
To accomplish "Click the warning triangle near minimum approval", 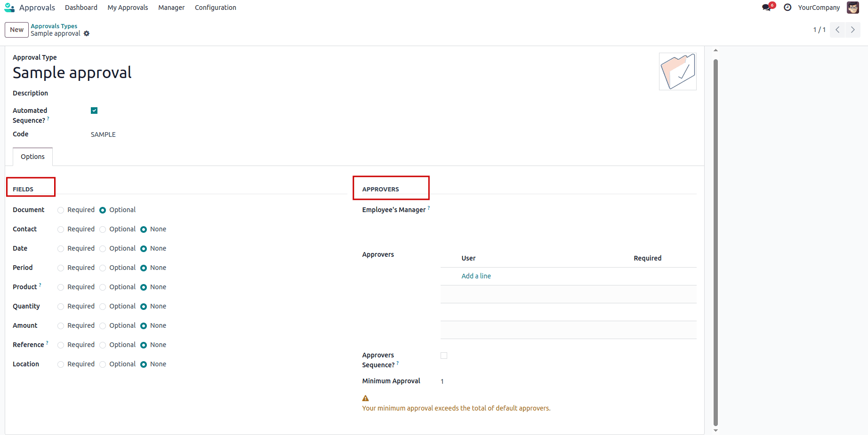I will [x=365, y=397].
